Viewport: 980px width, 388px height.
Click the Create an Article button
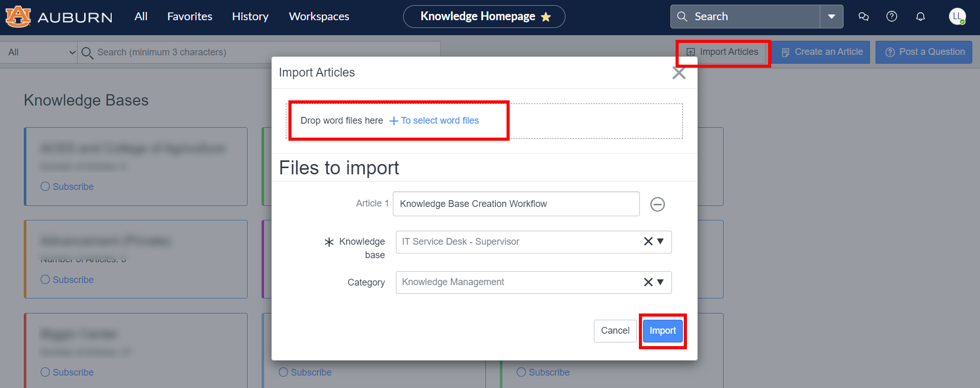click(822, 52)
